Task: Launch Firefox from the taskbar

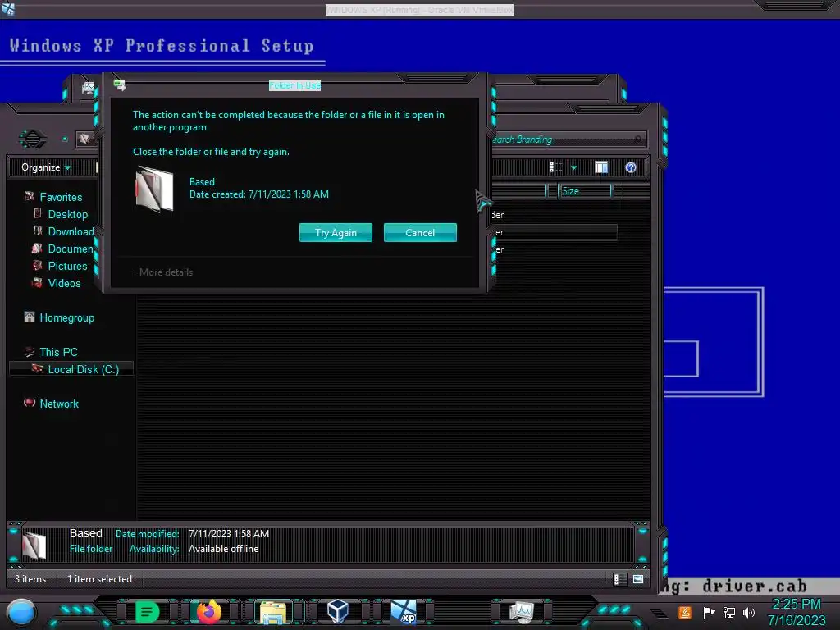Action: tap(209, 611)
